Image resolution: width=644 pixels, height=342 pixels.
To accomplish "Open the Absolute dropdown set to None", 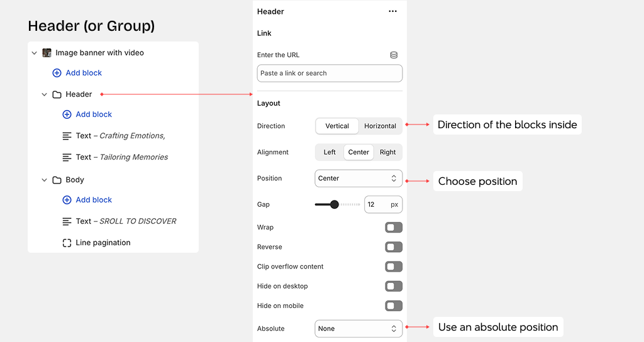I will click(358, 329).
